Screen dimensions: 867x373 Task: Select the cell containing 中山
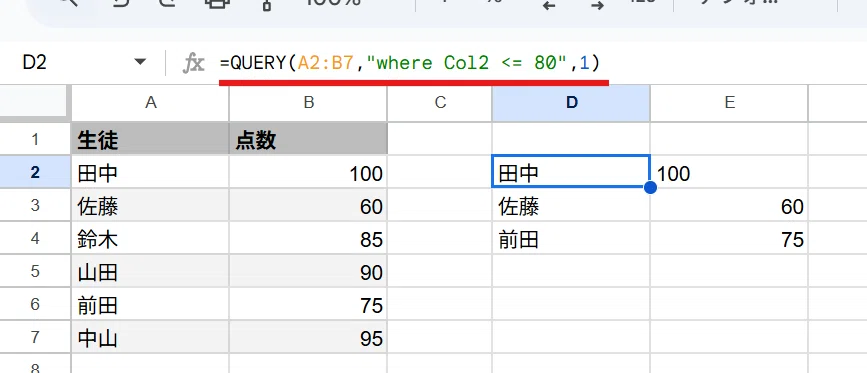tap(150, 337)
